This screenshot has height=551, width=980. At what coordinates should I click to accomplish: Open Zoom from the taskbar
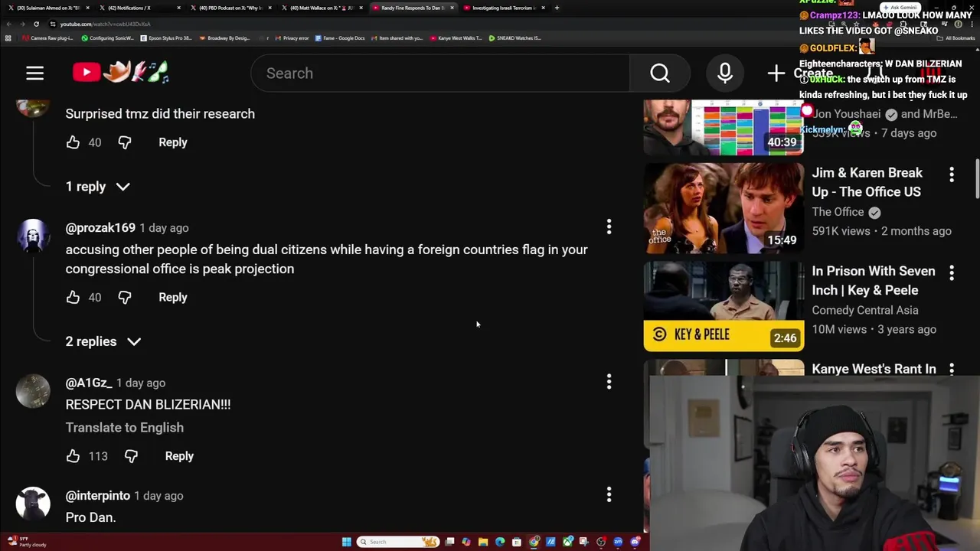pyautogui.click(x=618, y=542)
